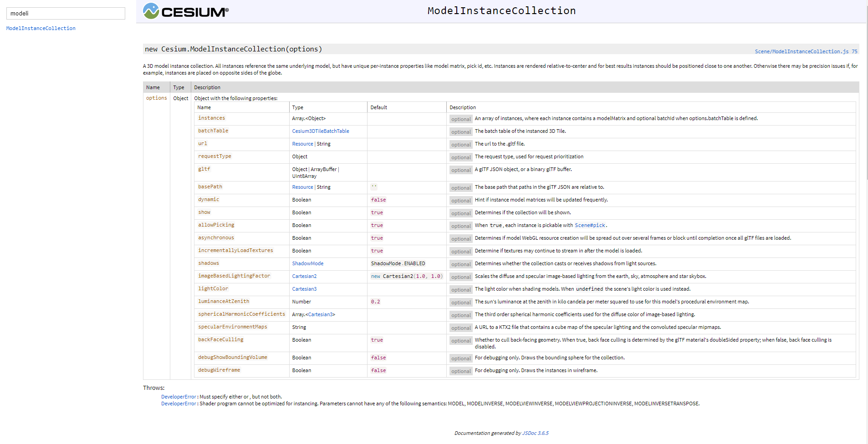Click the constructor signature heading

[x=233, y=49]
